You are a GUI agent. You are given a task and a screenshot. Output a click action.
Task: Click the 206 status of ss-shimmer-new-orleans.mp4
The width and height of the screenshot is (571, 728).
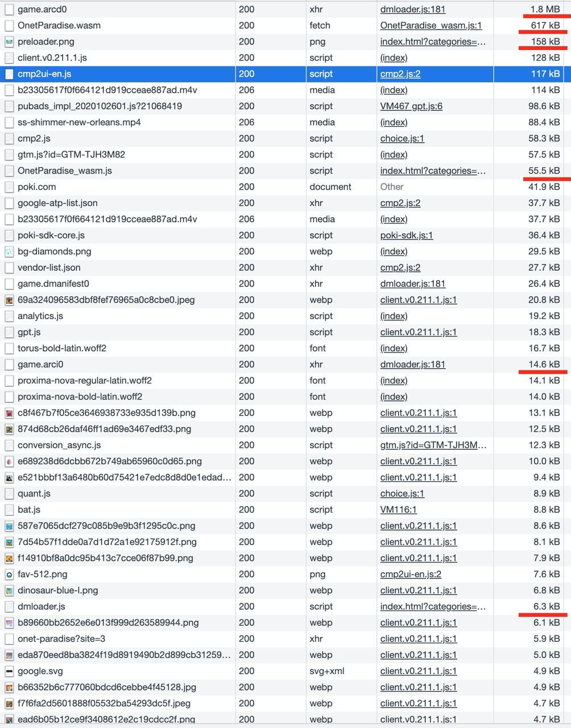pos(247,122)
